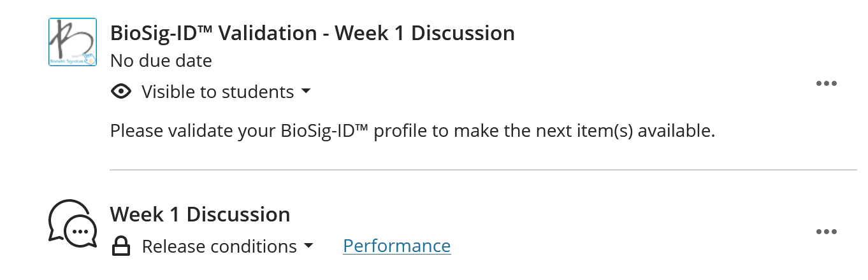Viewport: 868px width, 280px height.
Task: Click the smaller front bubble of the discussion icon
Action: pos(81,232)
